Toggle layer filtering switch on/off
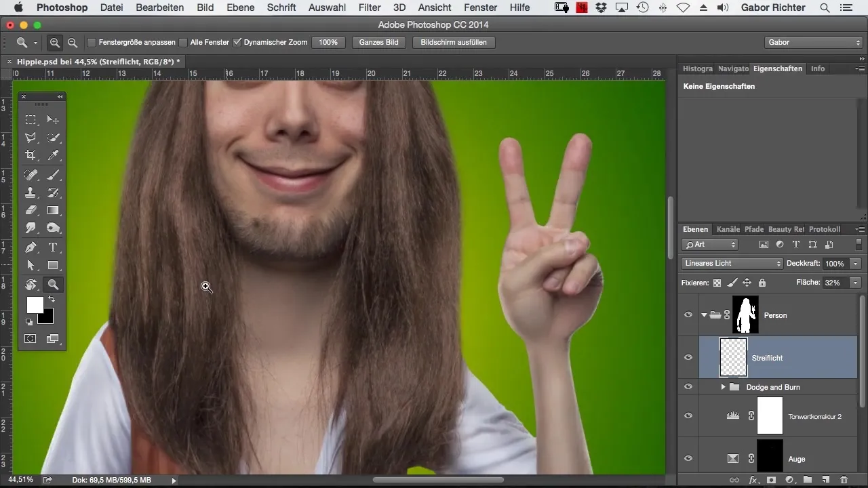 pos(859,244)
